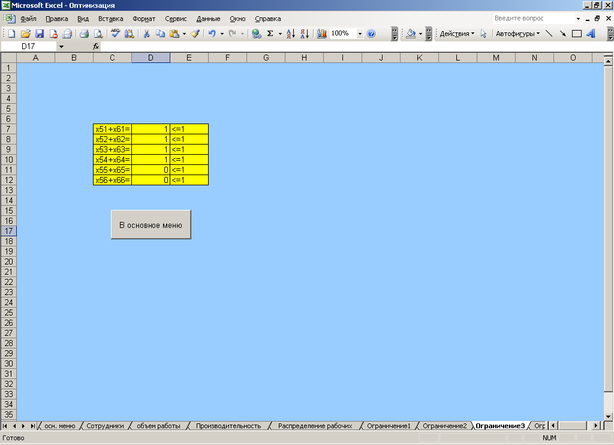Click the Save icon in the toolbar
This screenshot has height=445, width=614.
[38, 33]
